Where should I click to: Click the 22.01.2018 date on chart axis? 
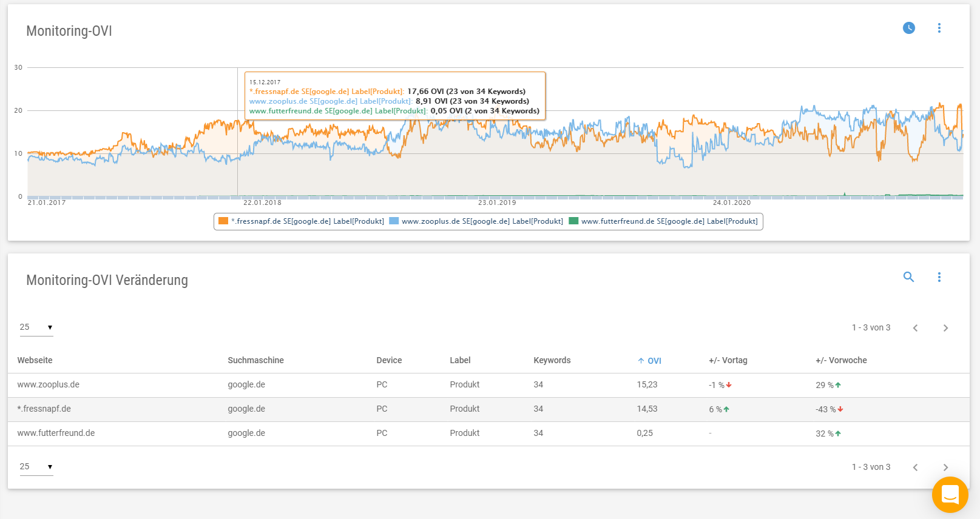pyautogui.click(x=262, y=203)
